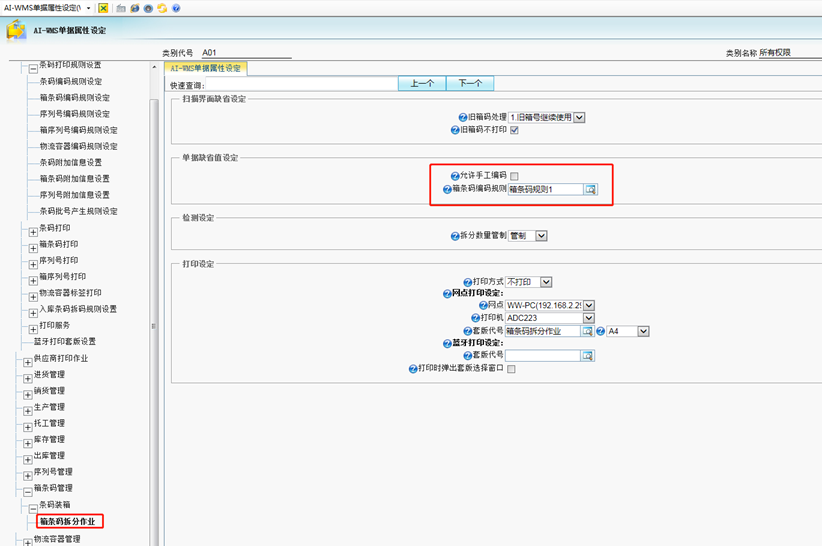Viewport: 822px width, 550px height.
Task: Click the orange refresh toolbar icon
Action: pos(162,8)
